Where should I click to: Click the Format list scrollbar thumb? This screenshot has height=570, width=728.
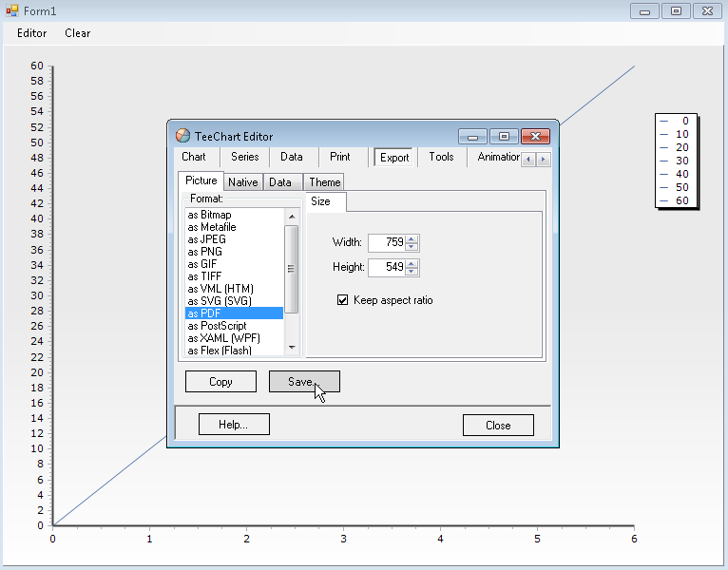(291, 269)
